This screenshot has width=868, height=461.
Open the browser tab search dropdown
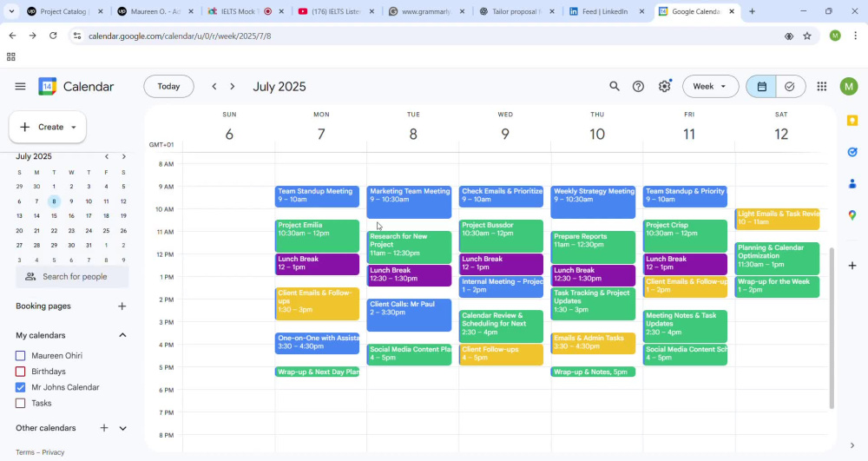[11, 11]
